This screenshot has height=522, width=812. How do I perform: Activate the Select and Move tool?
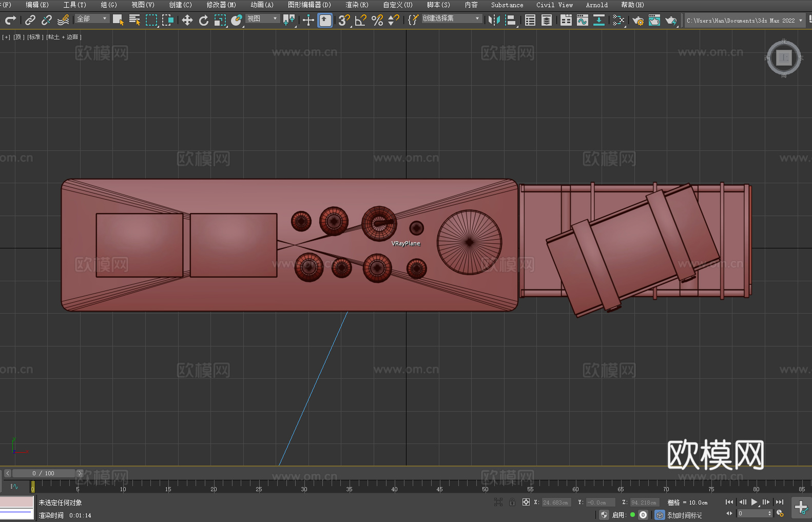click(x=187, y=20)
